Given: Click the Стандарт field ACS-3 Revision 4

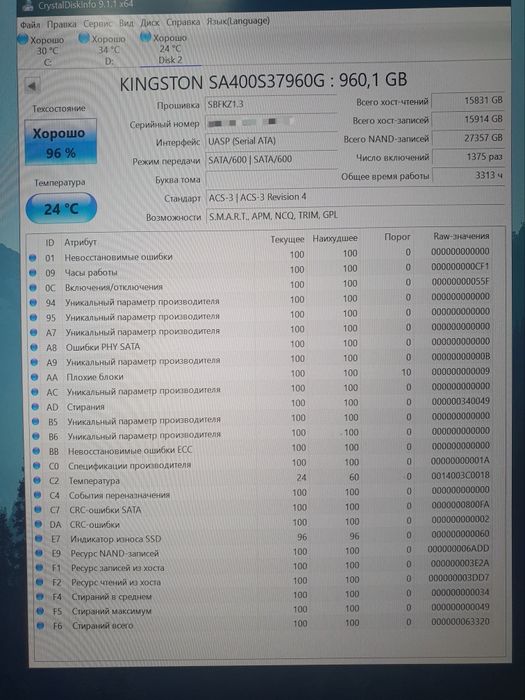Looking at the screenshot, I should click(x=356, y=197).
